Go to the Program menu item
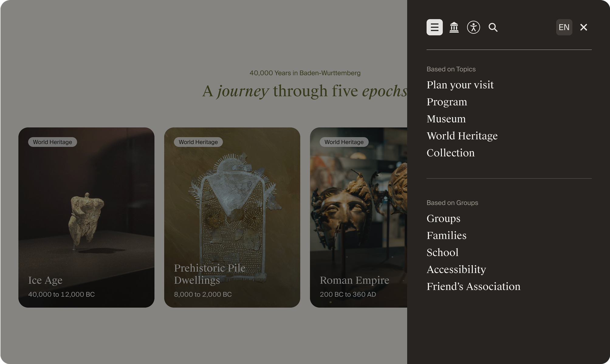Viewport: 610px width, 364px height. coord(447,102)
